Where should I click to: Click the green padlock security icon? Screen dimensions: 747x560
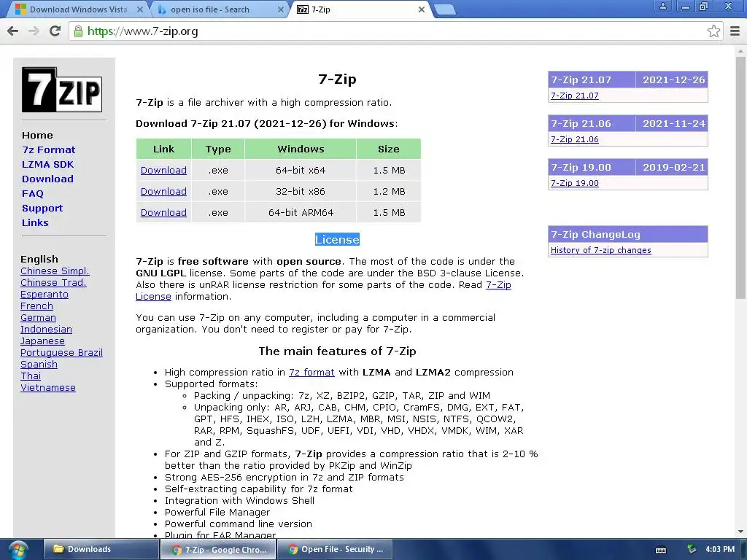click(x=77, y=31)
